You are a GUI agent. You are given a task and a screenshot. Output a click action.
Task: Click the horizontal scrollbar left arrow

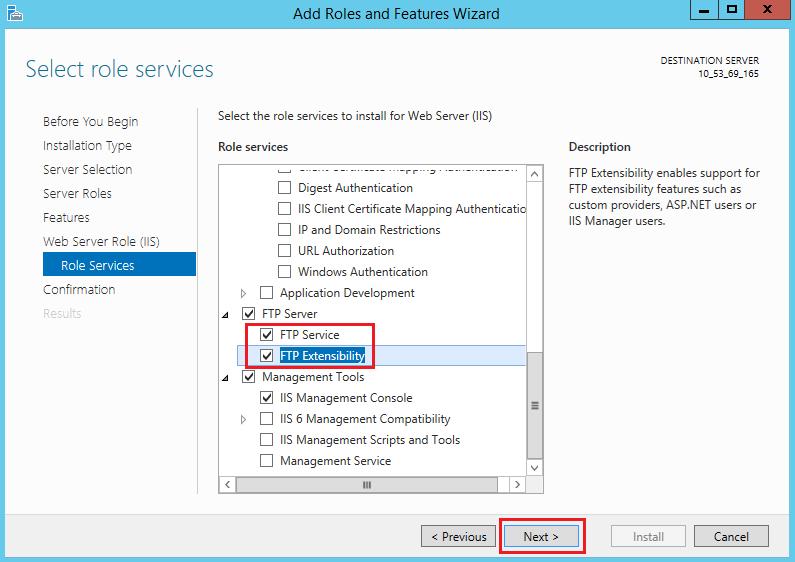point(229,485)
